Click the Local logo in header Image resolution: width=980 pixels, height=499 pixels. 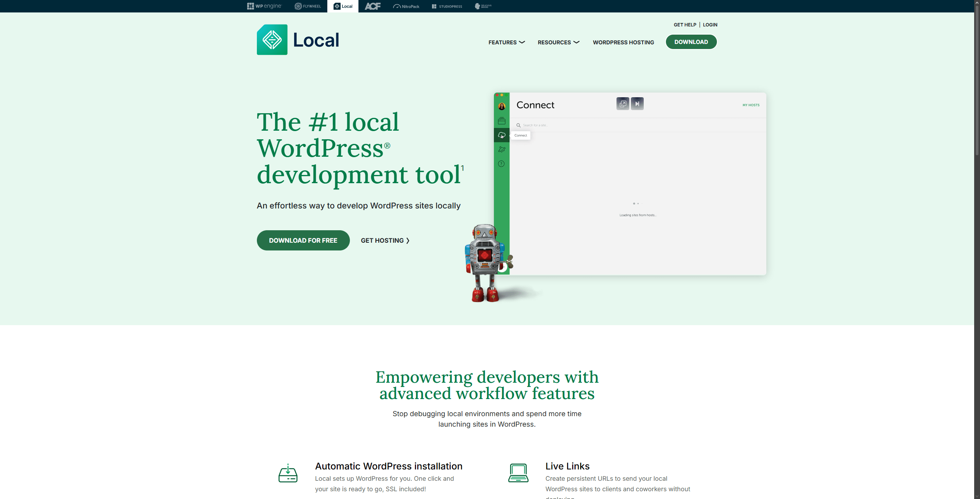pos(298,40)
